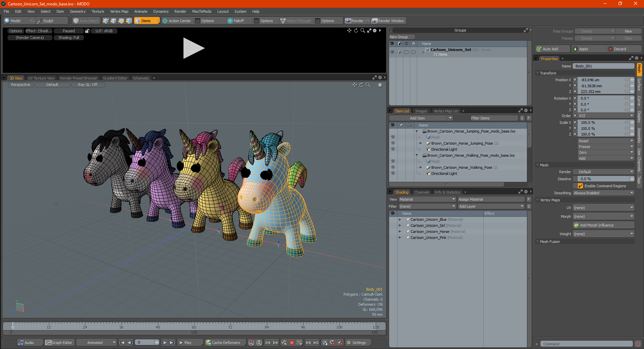Click the Render F9 button
Image resolution: width=644 pixels, height=349 pixels.
coord(357,21)
